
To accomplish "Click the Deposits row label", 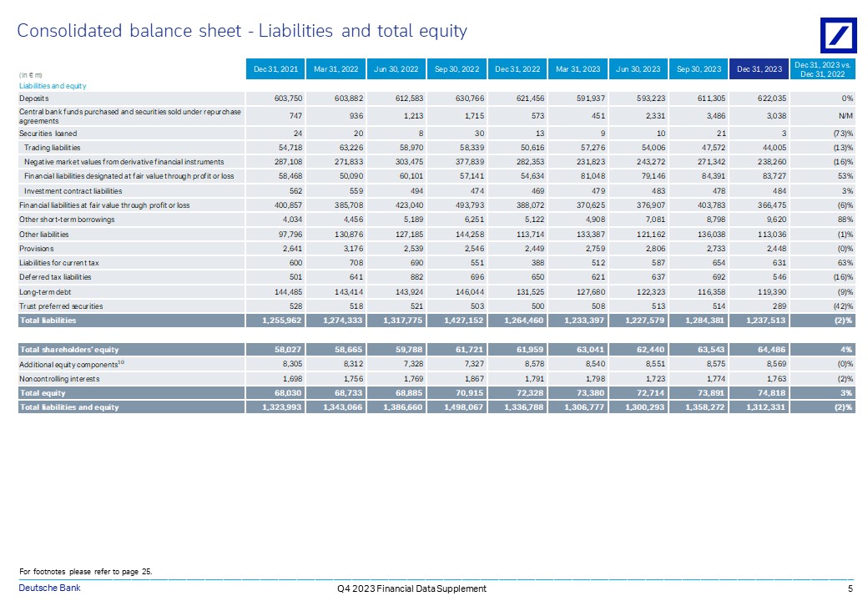I will [33, 98].
